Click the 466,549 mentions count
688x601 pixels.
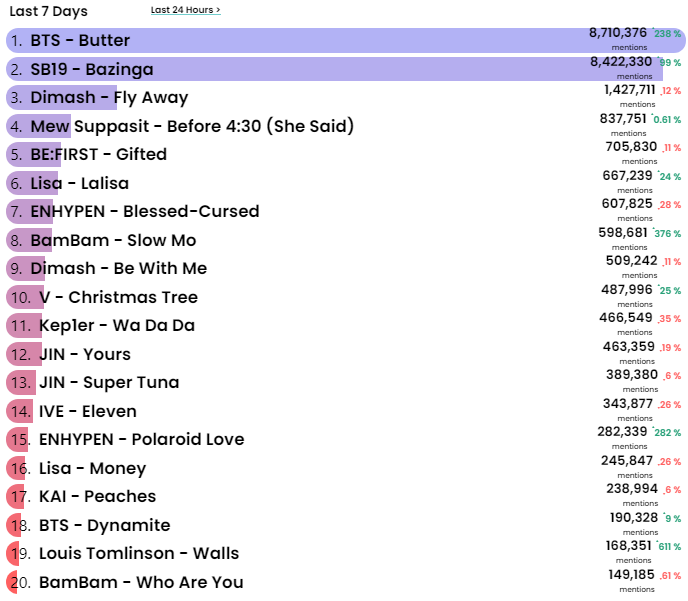[x=626, y=318]
